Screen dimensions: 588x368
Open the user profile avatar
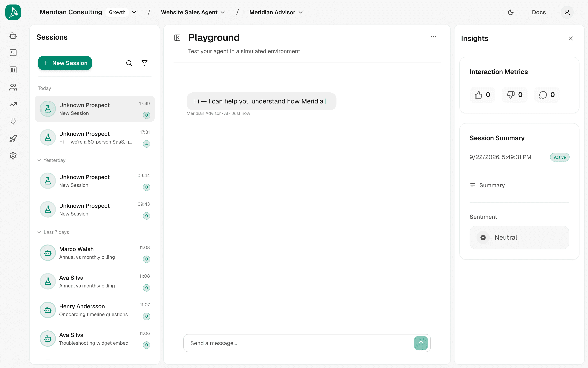coord(567,12)
